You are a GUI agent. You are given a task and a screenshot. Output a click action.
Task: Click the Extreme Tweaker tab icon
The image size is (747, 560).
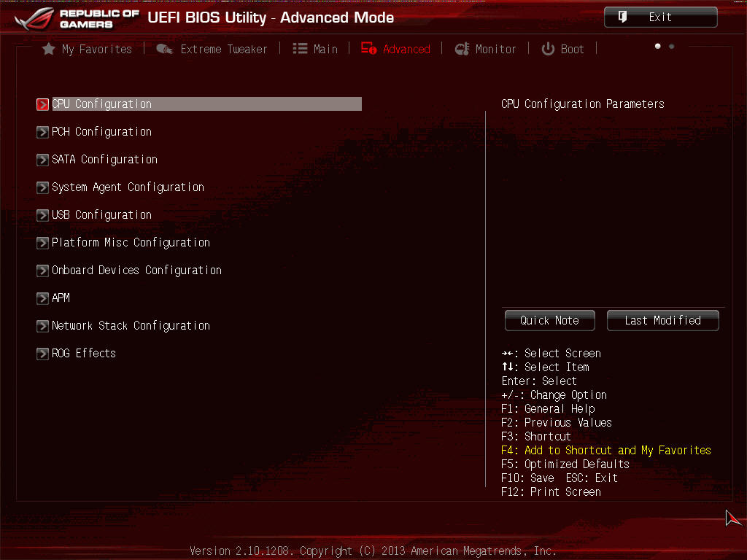click(x=164, y=49)
